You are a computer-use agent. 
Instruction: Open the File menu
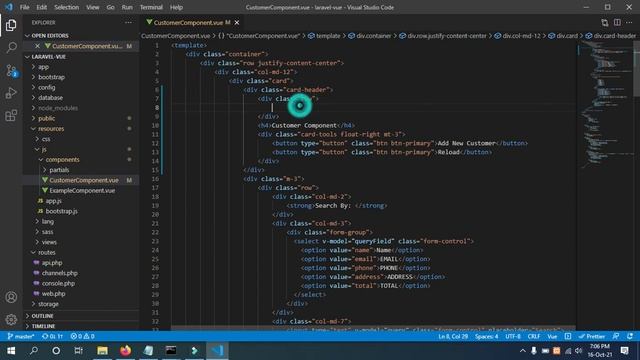point(24,7)
